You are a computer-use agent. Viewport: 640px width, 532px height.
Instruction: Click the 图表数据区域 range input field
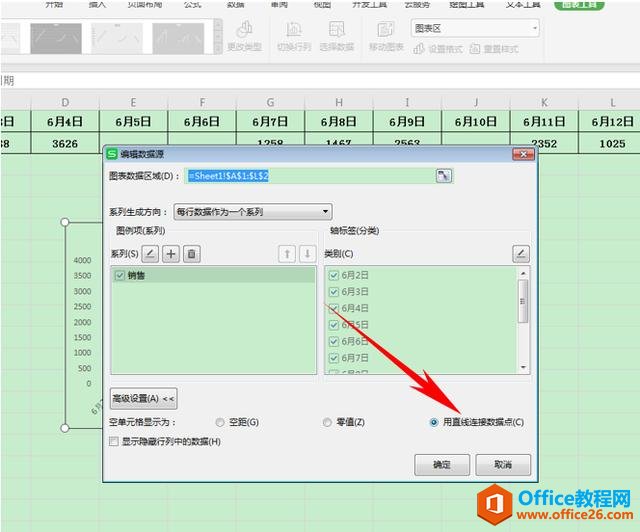(308, 176)
